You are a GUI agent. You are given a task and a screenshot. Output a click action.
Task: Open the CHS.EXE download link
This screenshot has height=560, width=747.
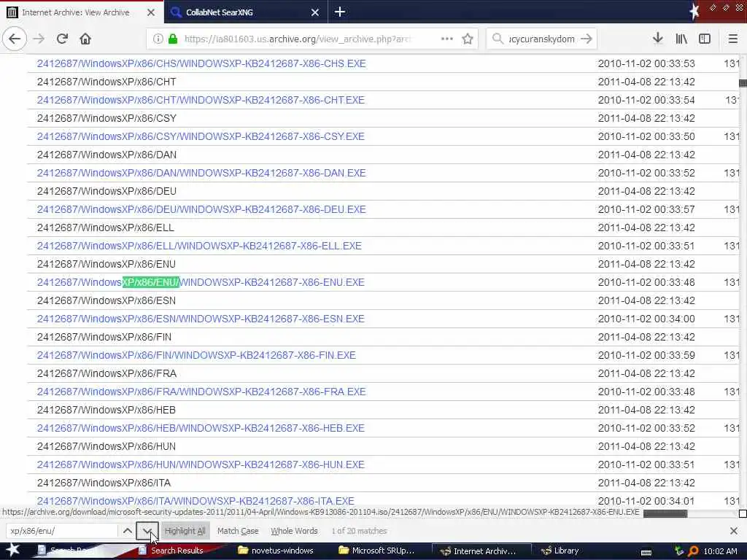pyautogui.click(x=201, y=63)
